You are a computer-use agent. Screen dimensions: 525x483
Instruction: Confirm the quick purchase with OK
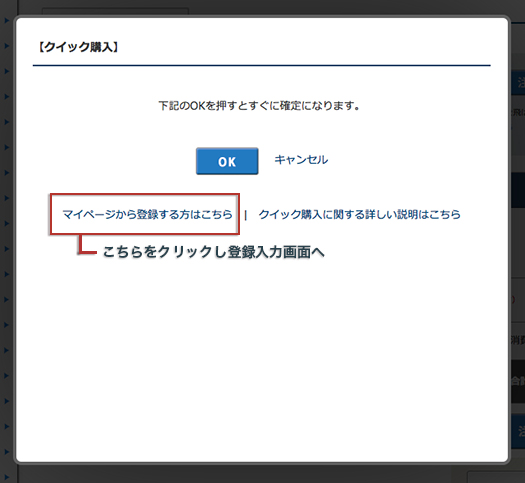coord(227,161)
